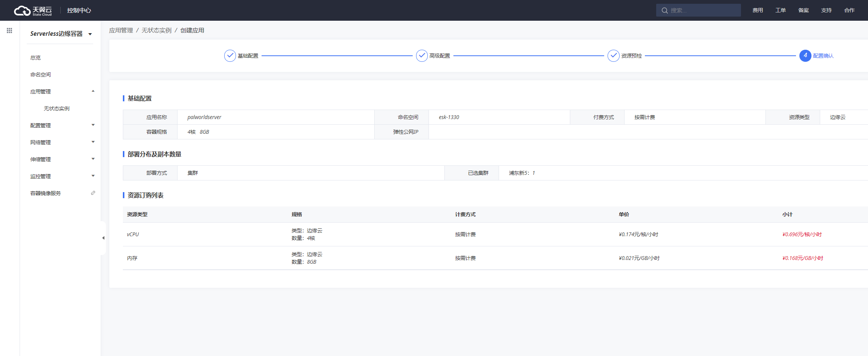Image resolution: width=868 pixels, height=356 pixels.
Task: Click the memory subtotal ¥0.168元/GB/小时
Action: [803, 258]
